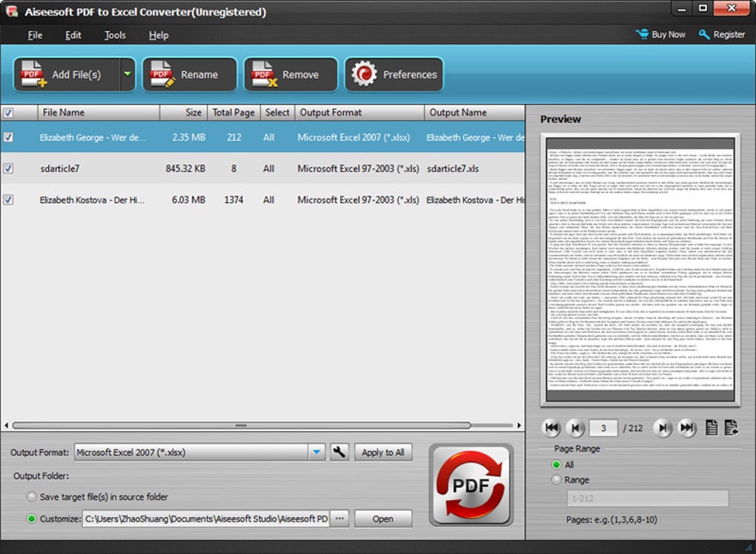This screenshot has width=756, height=554.
Task: Select Save target file(s) in source folder
Action: coord(32,497)
